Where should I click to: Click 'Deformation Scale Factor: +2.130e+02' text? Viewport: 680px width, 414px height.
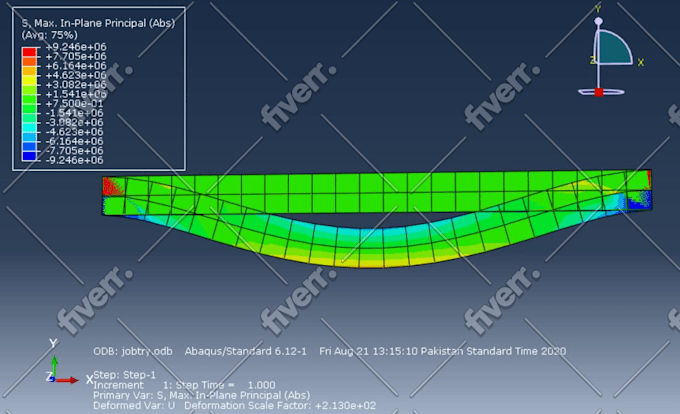click(280, 406)
